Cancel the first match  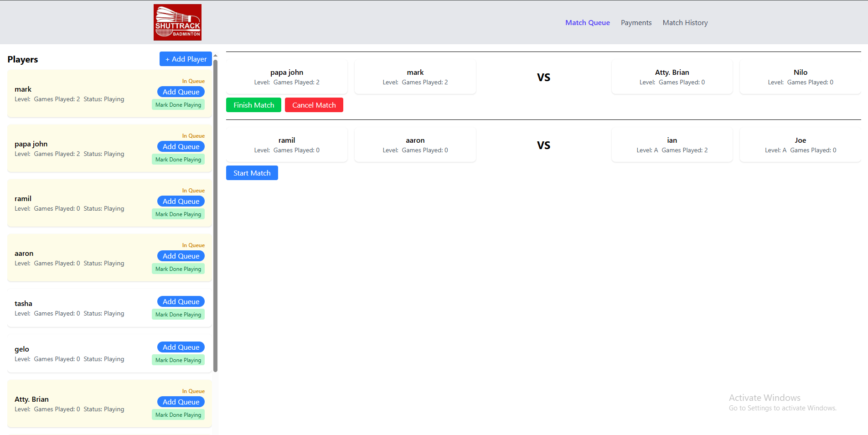point(314,105)
